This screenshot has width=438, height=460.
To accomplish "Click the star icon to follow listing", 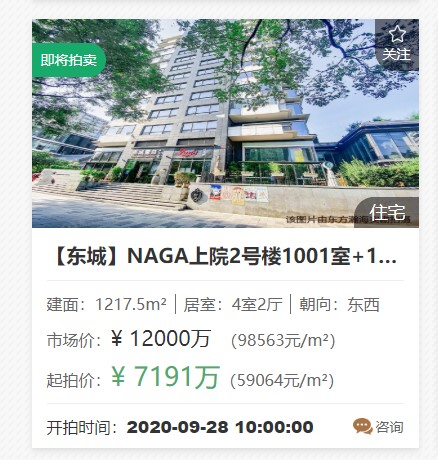I will click(397, 34).
